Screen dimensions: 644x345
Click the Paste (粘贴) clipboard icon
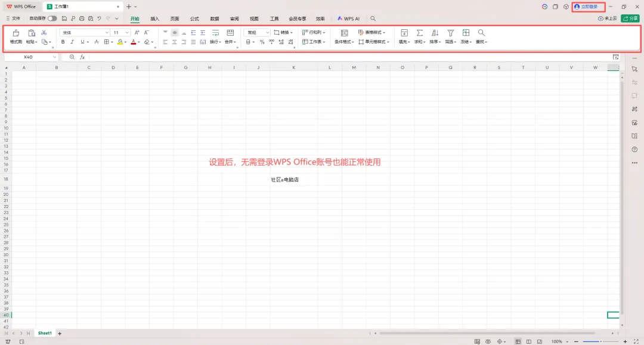(32, 33)
